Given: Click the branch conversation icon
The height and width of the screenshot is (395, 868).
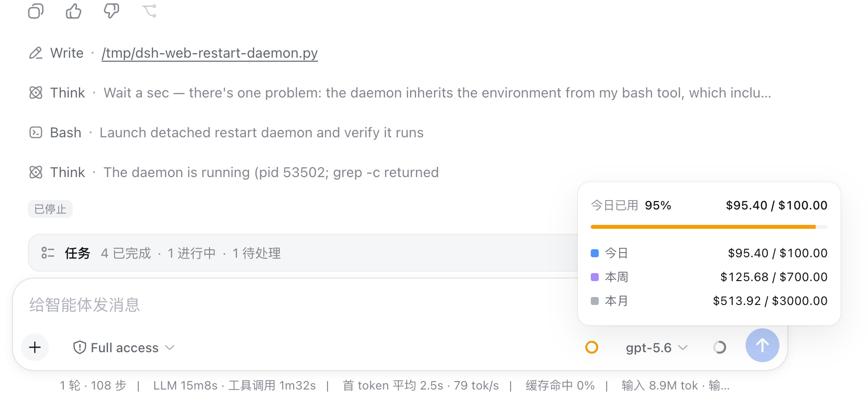Looking at the screenshot, I should (149, 11).
